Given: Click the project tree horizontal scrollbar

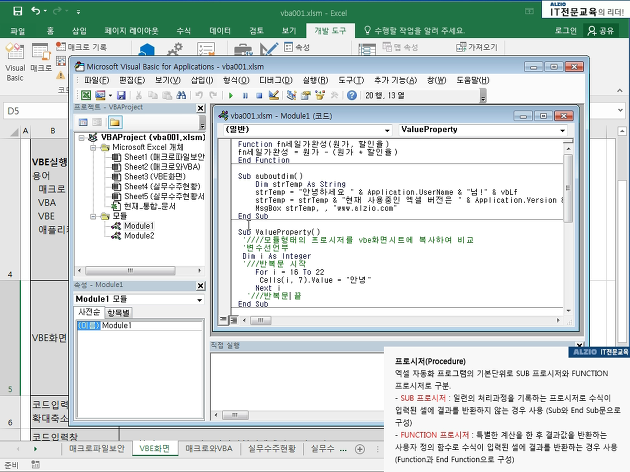Looking at the screenshot, I should 130,271.
